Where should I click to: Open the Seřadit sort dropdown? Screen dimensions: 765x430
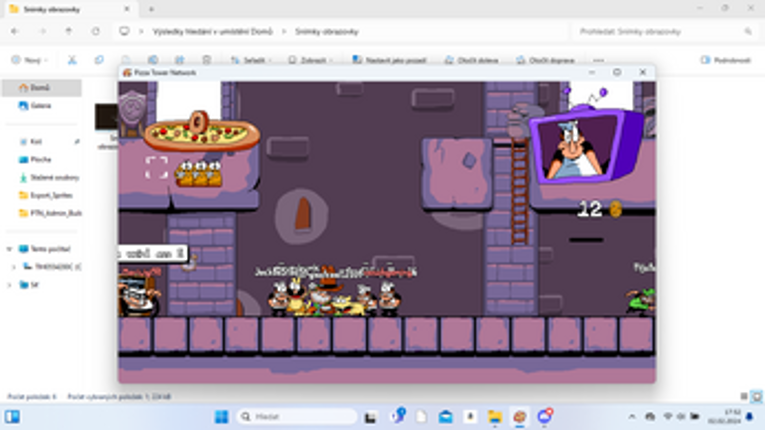[251, 60]
